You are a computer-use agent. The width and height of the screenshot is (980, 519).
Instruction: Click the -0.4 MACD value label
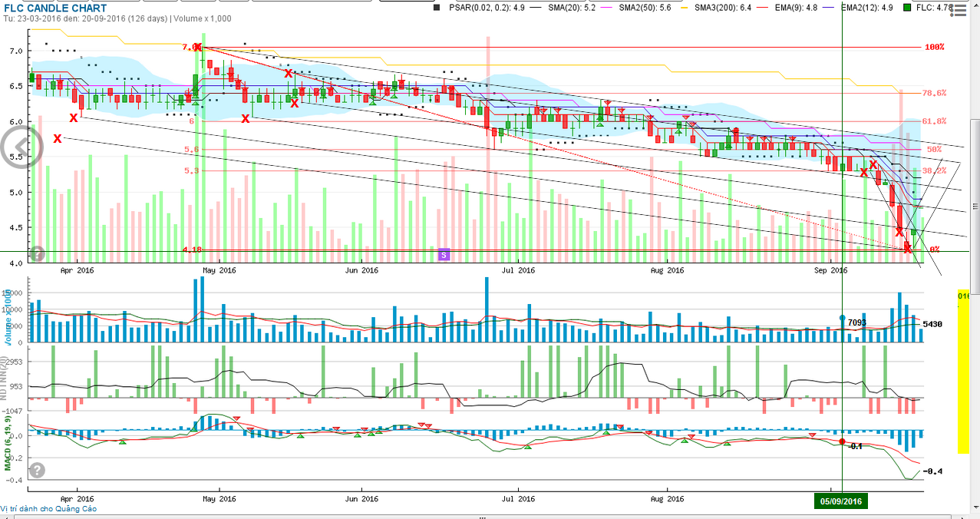pyautogui.click(x=932, y=471)
